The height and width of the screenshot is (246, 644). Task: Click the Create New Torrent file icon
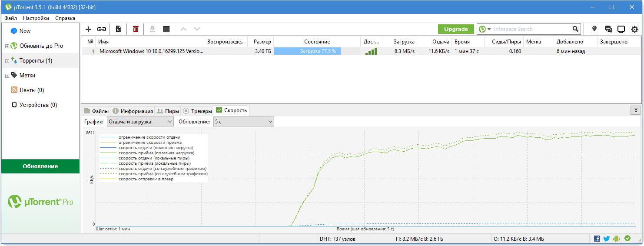click(118, 29)
